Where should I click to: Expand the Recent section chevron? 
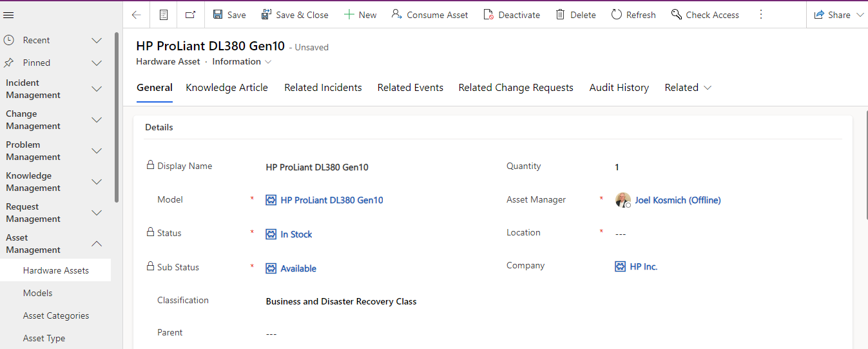pyautogui.click(x=97, y=40)
